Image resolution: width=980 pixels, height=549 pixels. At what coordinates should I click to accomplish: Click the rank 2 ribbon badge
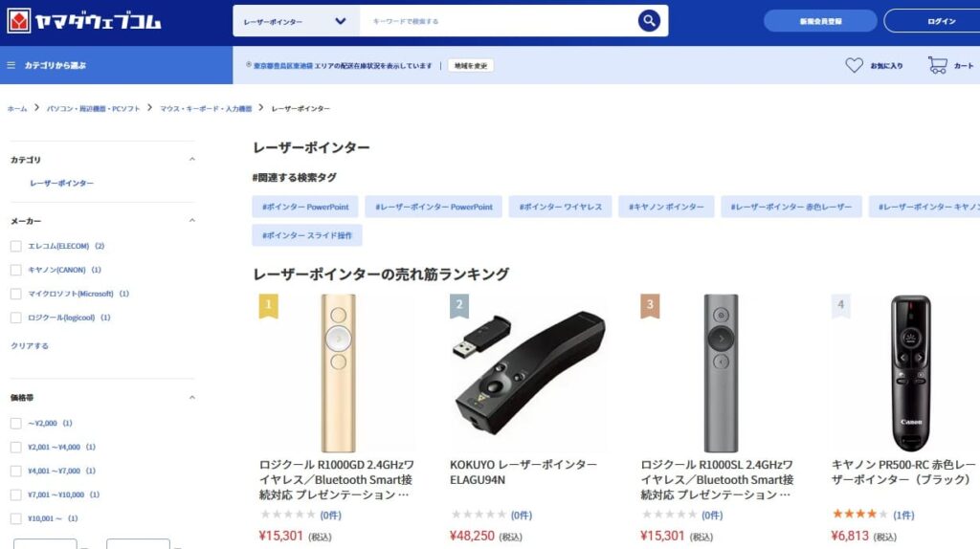coord(458,306)
